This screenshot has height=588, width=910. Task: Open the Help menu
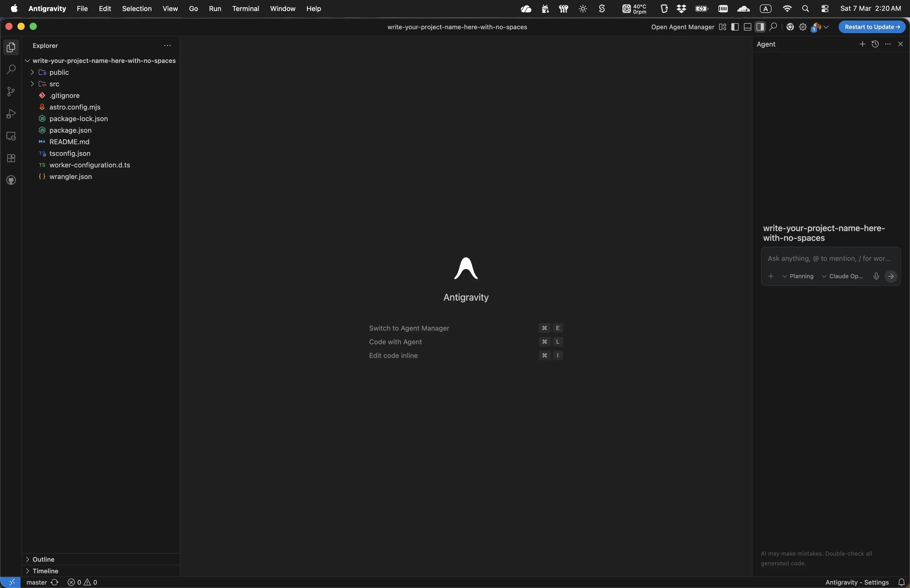(314, 8)
